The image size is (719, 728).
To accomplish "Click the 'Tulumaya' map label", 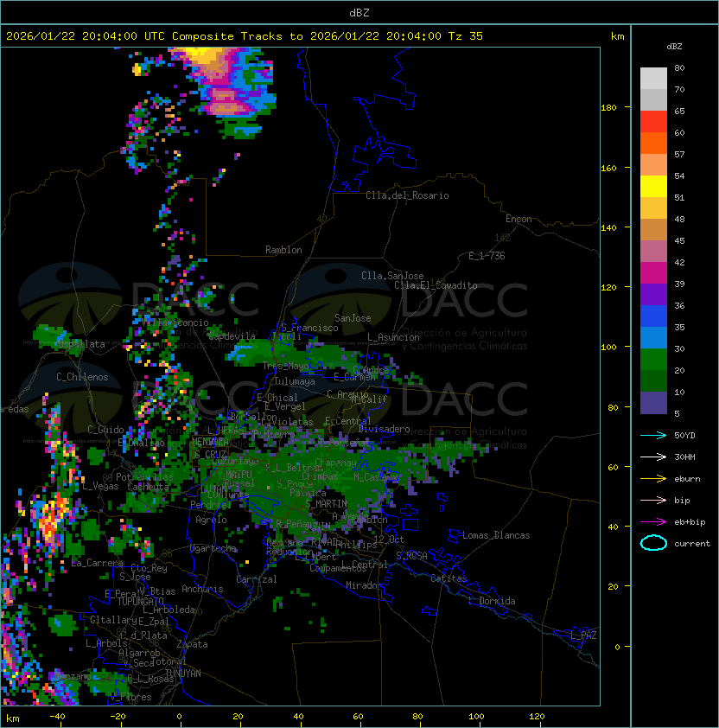I will click(x=295, y=381).
